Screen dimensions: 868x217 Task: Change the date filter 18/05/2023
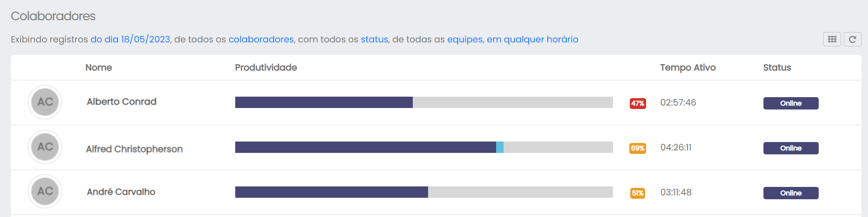[x=130, y=39]
